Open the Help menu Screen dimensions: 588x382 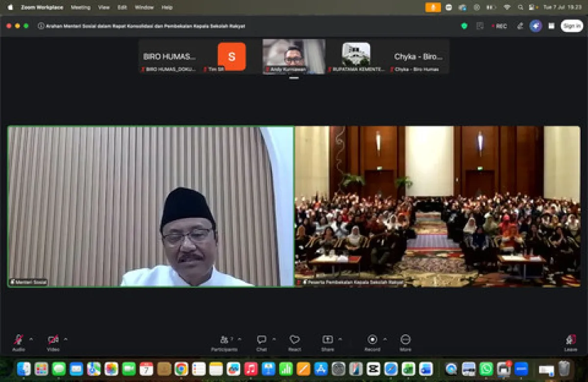pyautogui.click(x=167, y=7)
